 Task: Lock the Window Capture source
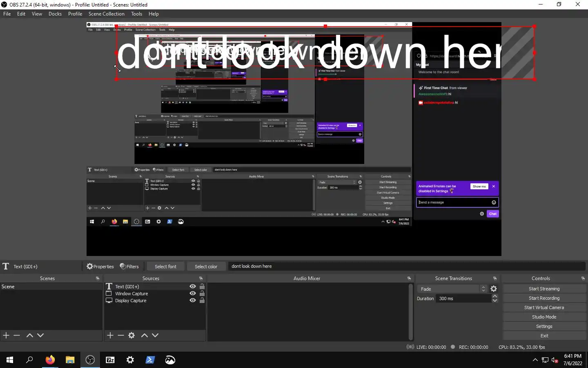[202, 293]
